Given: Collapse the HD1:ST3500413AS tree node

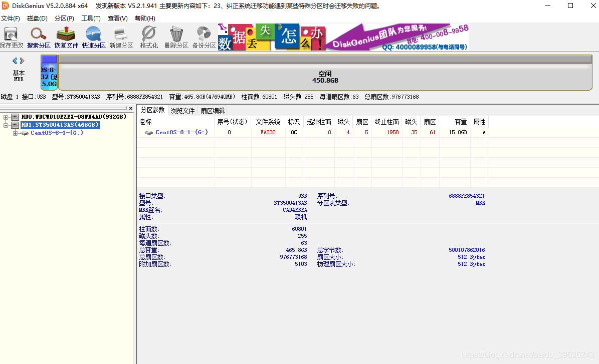Looking at the screenshot, I should [6, 125].
